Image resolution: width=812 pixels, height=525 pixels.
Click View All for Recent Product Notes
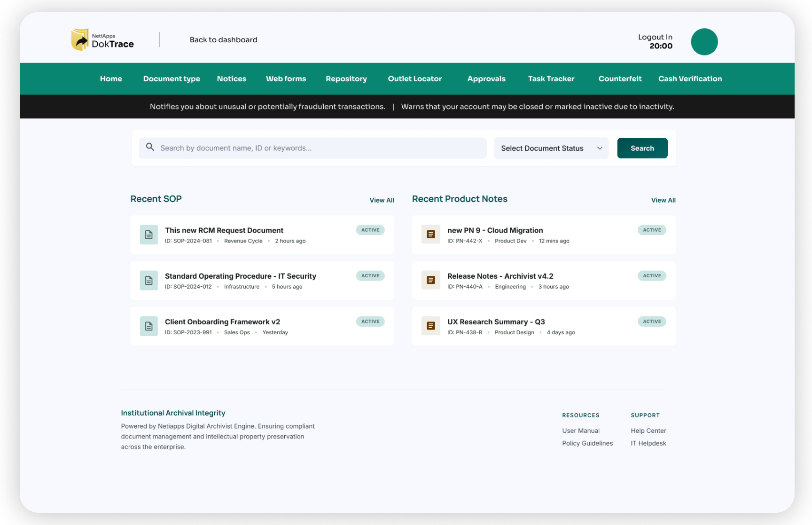[x=663, y=200]
